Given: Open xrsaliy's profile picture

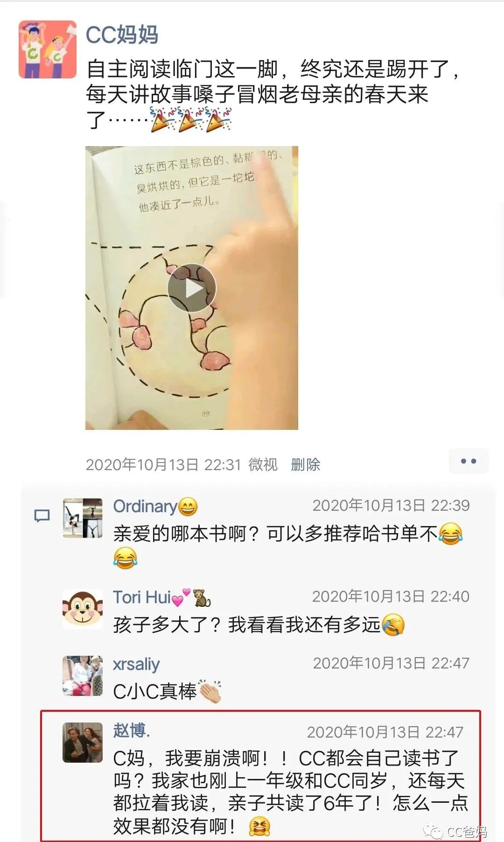Looking at the screenshot, I should pos(83,675).
